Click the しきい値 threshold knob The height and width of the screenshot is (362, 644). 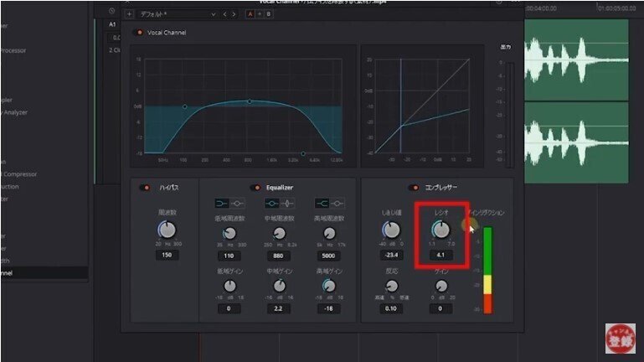pos(391,230)
